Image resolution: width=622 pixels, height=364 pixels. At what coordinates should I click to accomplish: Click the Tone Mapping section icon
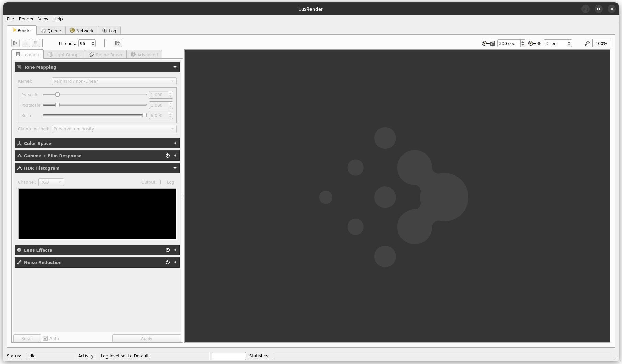19,67
